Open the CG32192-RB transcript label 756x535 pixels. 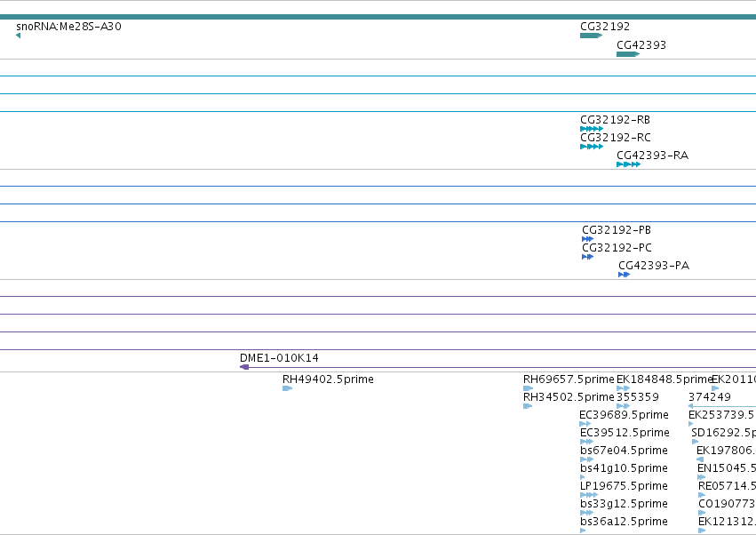click(616, 120)
